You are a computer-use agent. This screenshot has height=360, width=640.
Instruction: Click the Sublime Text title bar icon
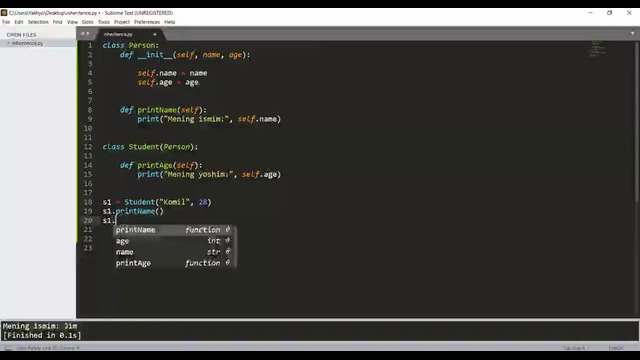click(4, 13)
